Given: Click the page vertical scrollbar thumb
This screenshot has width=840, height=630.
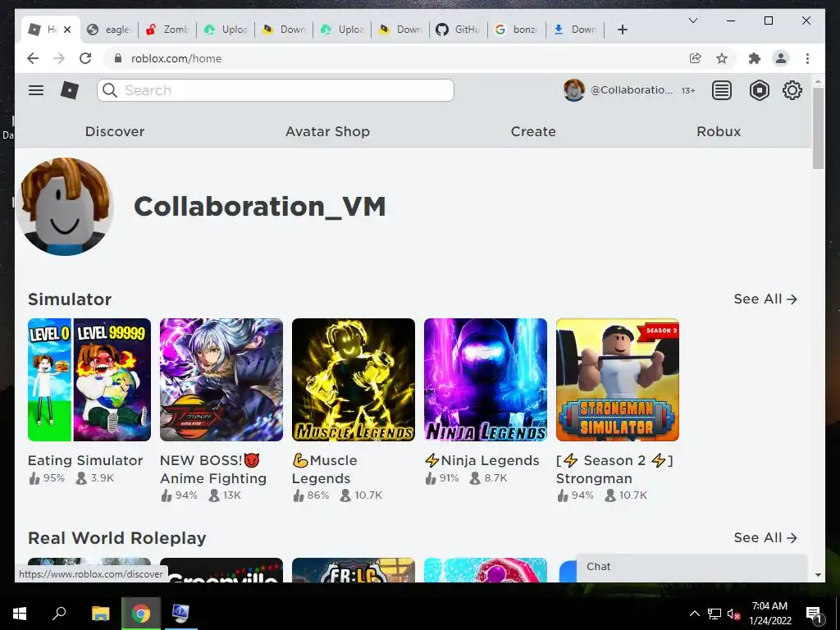Looking at the screenshot, I should (818, 129).
